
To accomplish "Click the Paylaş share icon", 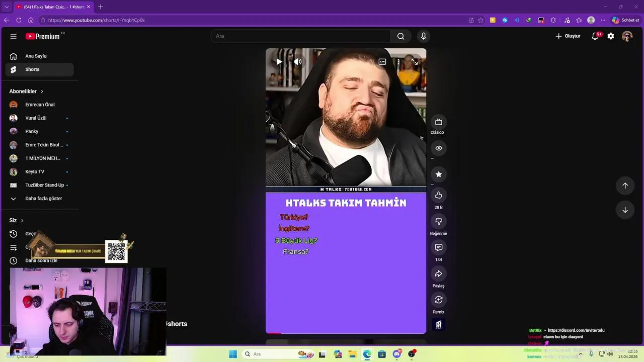I will click(438, 274).
